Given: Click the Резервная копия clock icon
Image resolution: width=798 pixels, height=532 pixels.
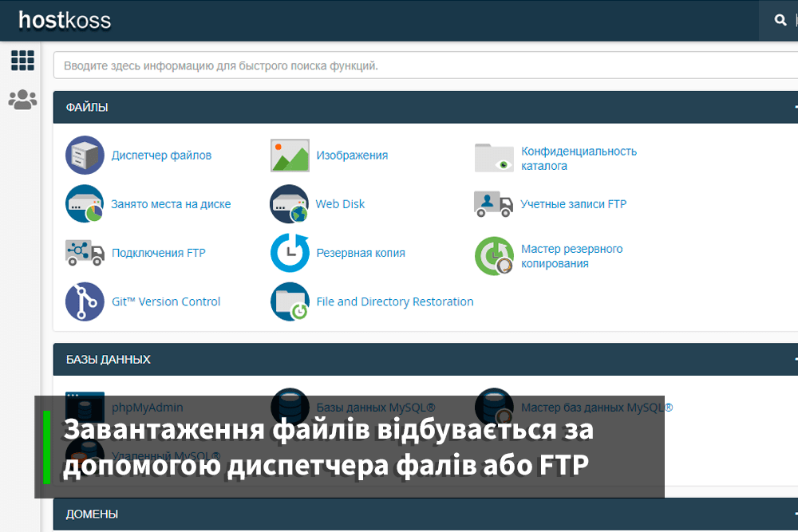Looking at the screenshot, I should [290, 253].
